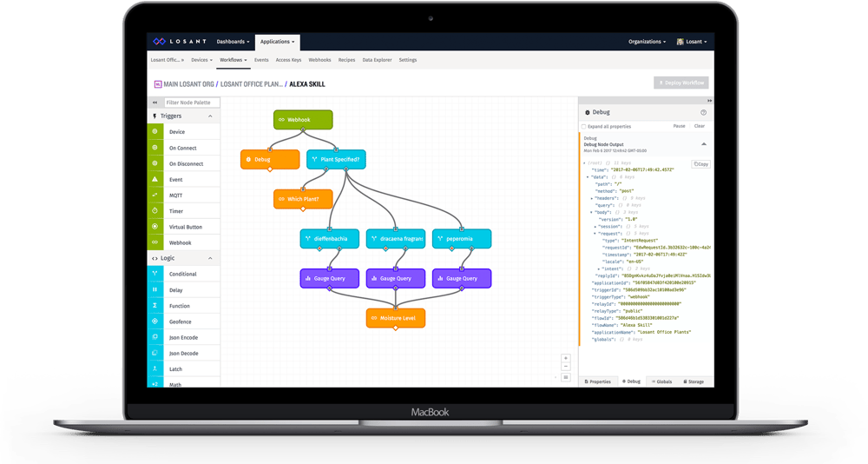
Task: Click the Filter Node Palette field
Action: click(x=192, y=103)
